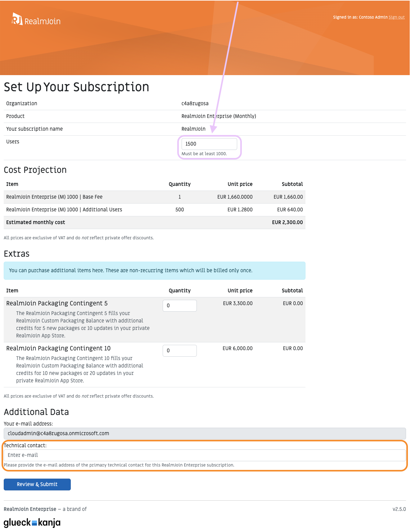Sign out of the Contoso Admin account
Viewport: 411px width, 532px height.
pyautogui.click(x=396, y=17)
